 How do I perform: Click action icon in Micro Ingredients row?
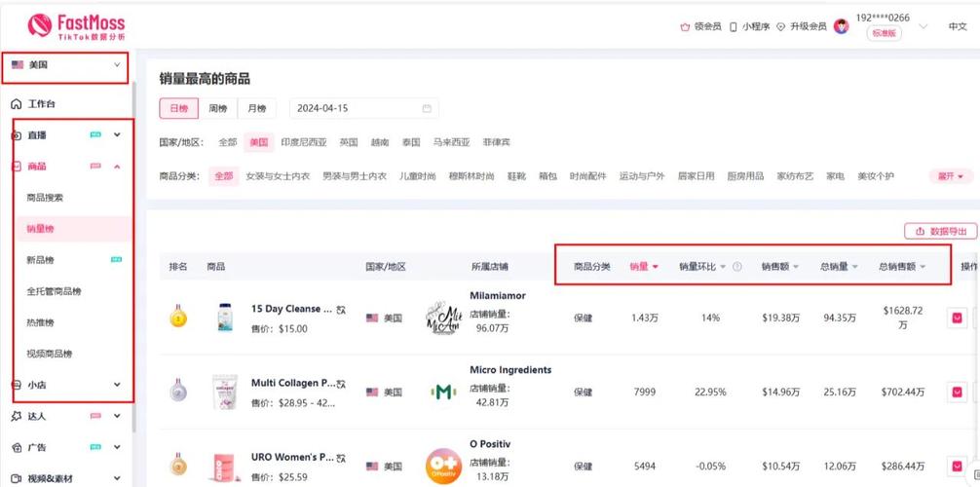coord(957,392)
